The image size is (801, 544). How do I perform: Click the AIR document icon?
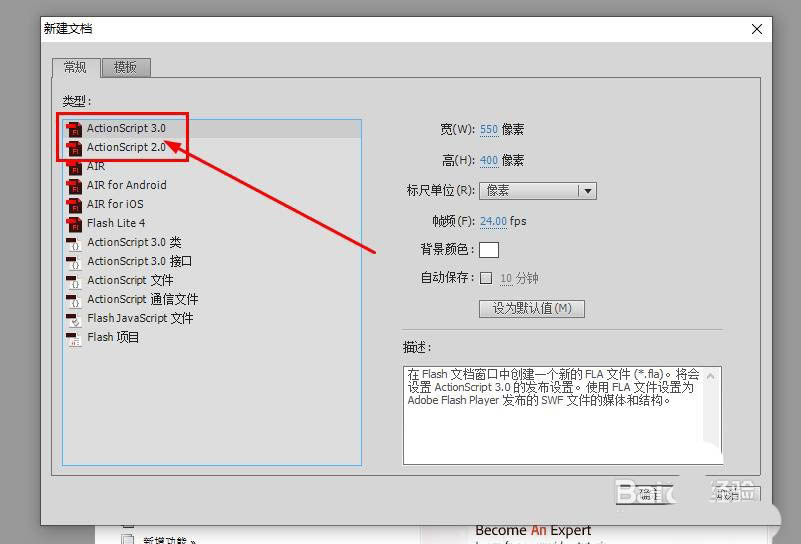pos(74,167)
